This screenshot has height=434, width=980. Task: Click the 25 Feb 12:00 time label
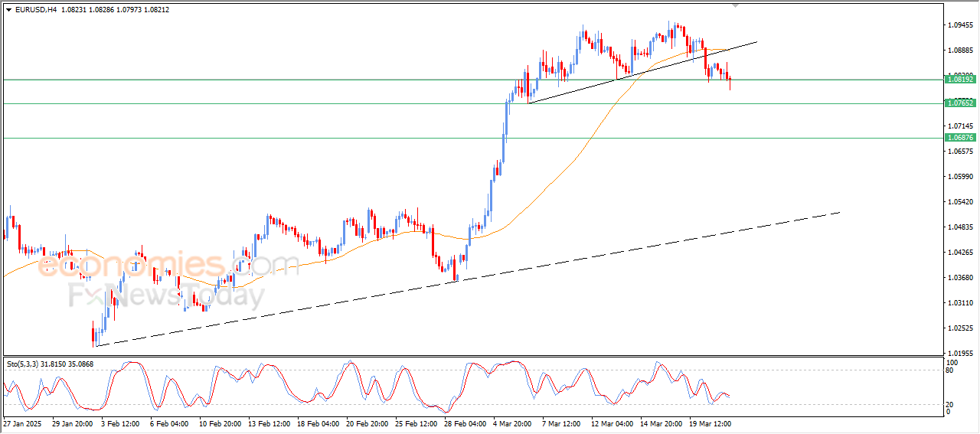[x=416, y=423]
